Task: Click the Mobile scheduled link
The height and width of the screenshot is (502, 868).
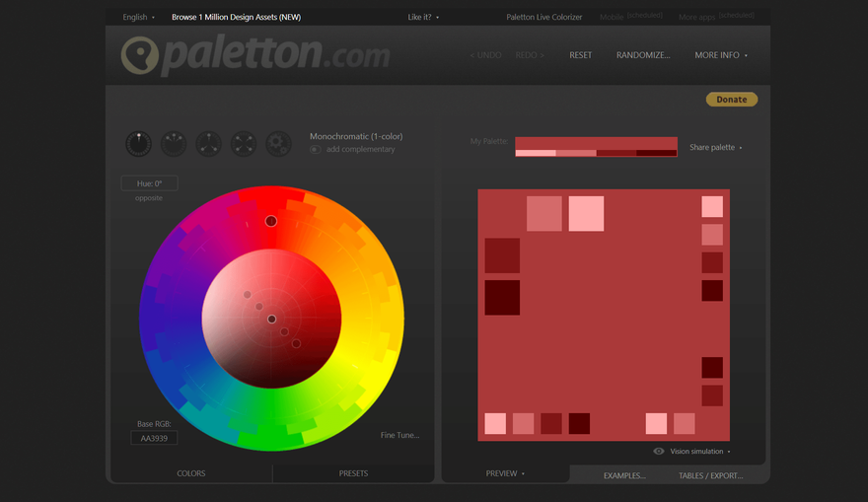Action: coord(631,17)
